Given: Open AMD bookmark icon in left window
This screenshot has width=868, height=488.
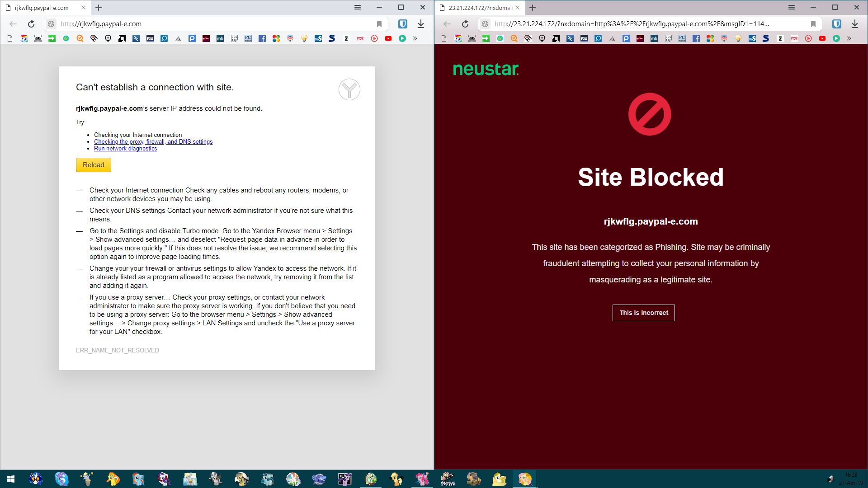Looking at the screenshot, I should coord(122,38).
